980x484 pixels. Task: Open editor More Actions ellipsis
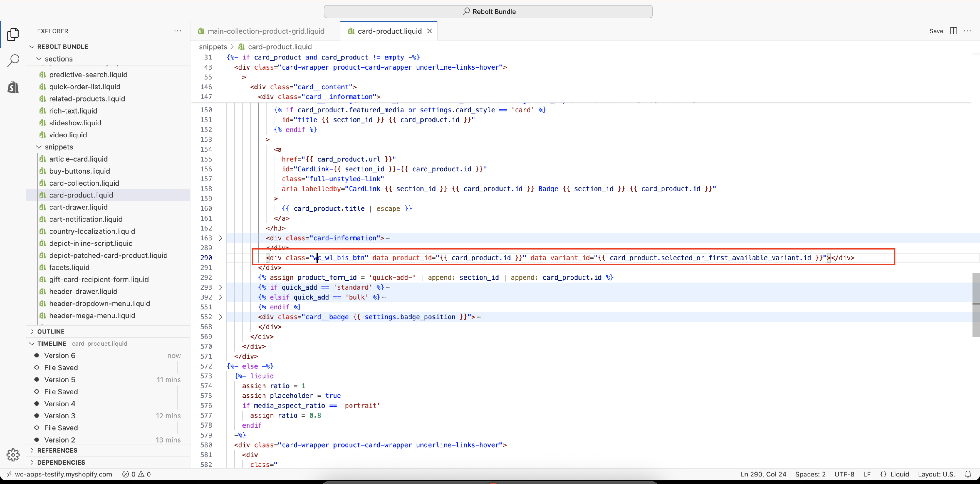968,31
